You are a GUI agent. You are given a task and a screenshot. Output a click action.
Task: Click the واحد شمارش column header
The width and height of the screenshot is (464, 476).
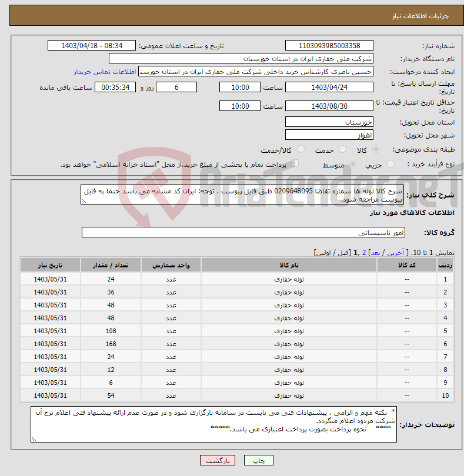[171, 265]
